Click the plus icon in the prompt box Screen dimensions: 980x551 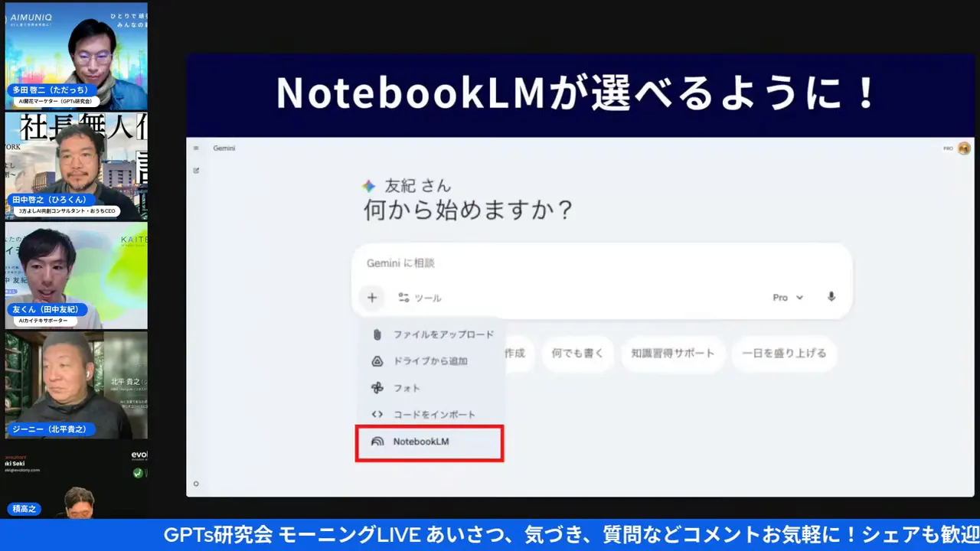coord(372,298)
